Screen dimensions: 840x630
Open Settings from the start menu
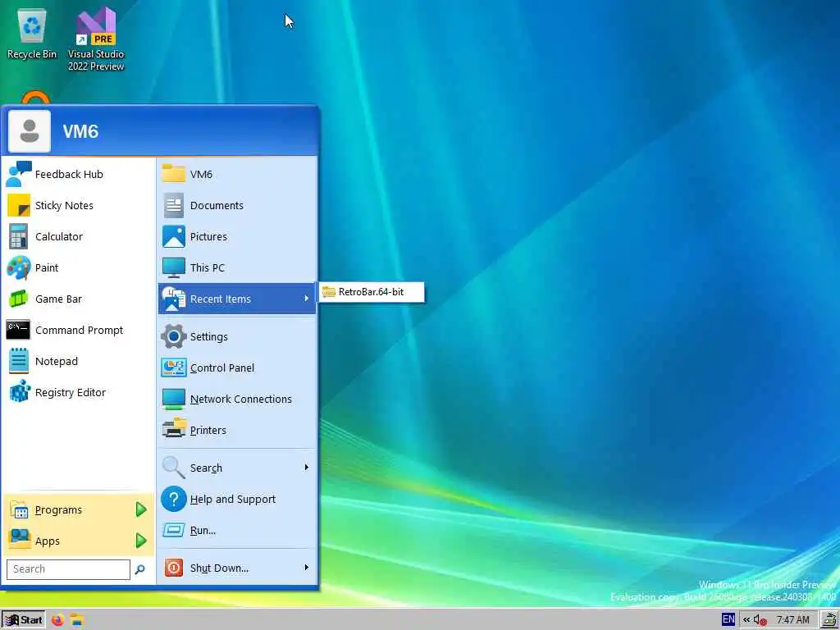[237, 336]
